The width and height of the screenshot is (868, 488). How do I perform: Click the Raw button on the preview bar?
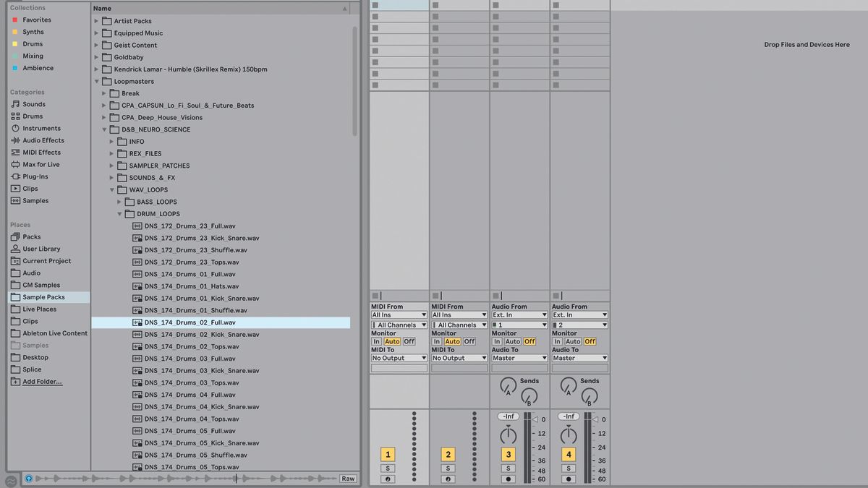(347, 478)
